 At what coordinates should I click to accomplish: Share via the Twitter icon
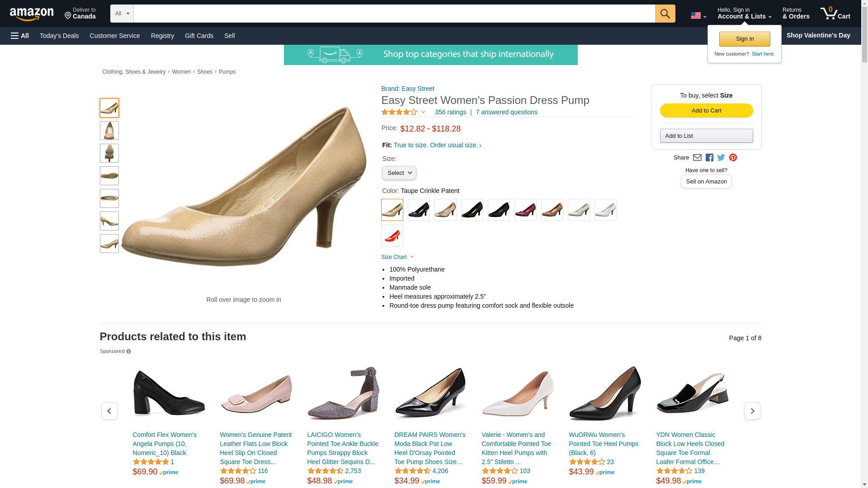coord(721,158)
